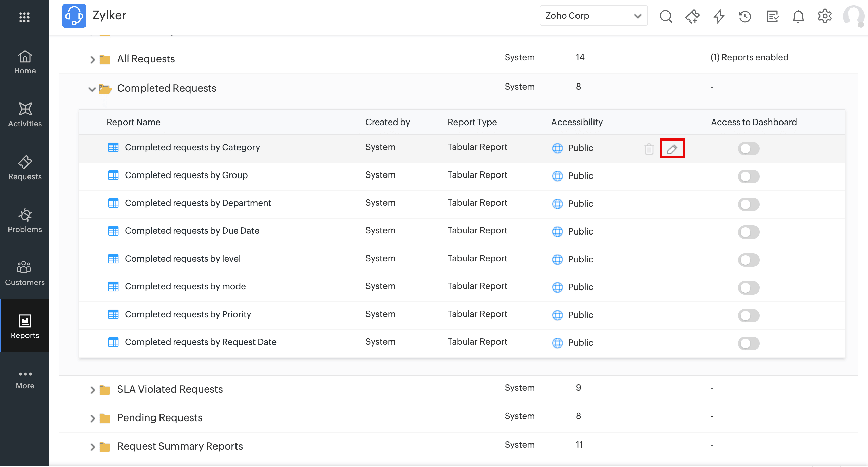Open the Completed requests by Request Date report

point(200,342)
